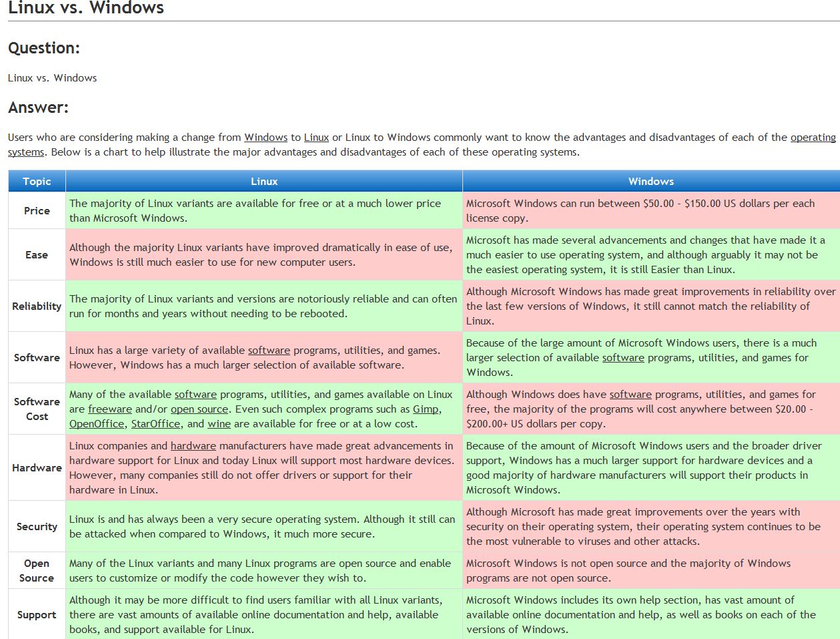Click software link in Windows Software row
This screenshot has width=840, height=639.
pos(623,358)
